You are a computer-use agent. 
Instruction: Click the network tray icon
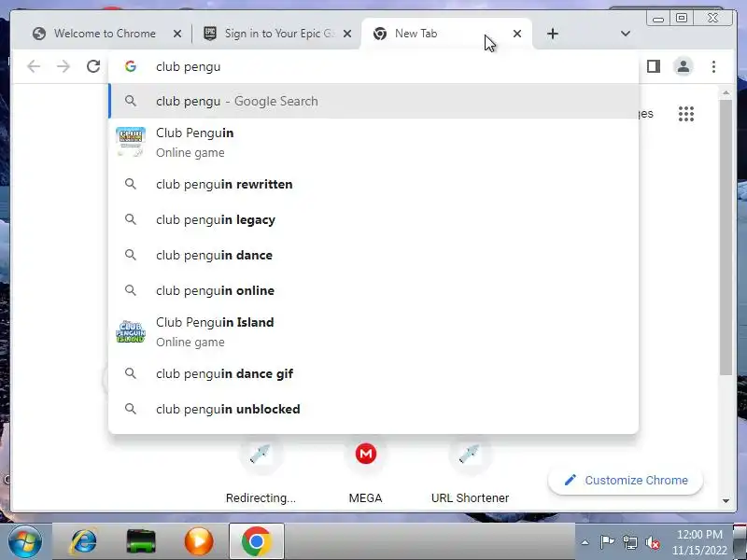(x=629, y=542)
